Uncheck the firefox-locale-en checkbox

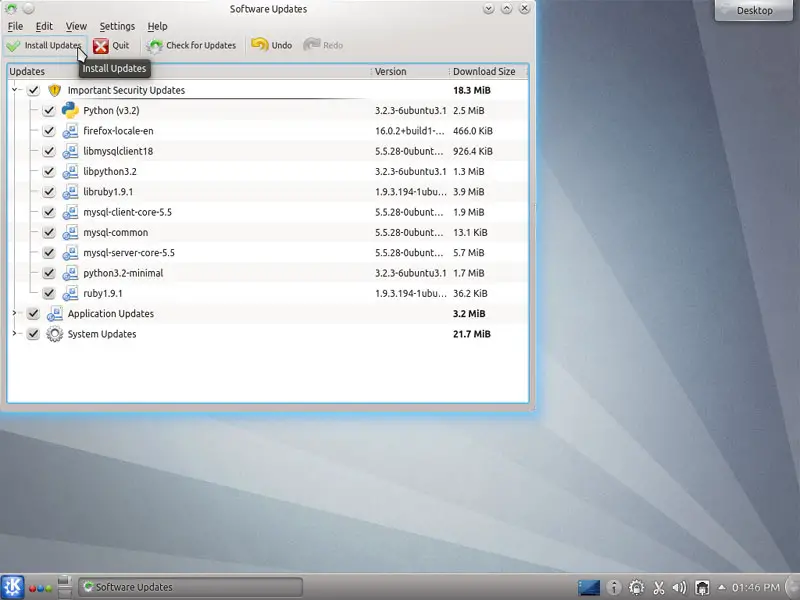click(x=48, y=131)
